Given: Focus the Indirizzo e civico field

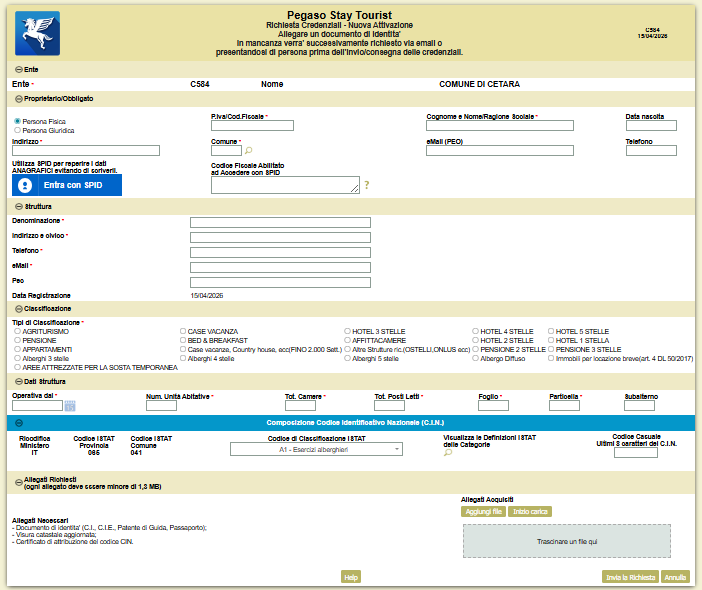Looking at the screenshot, I should (x=280, y=237).
